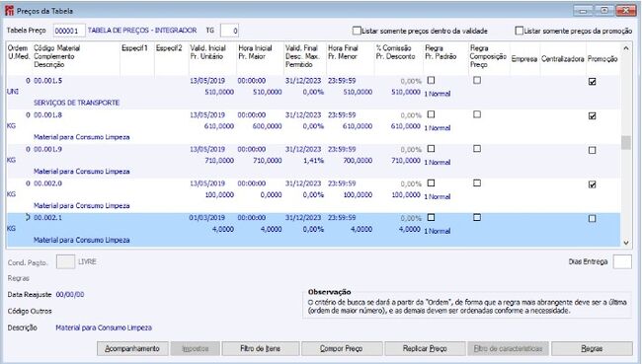Open the Regras button

coord(592,348)
